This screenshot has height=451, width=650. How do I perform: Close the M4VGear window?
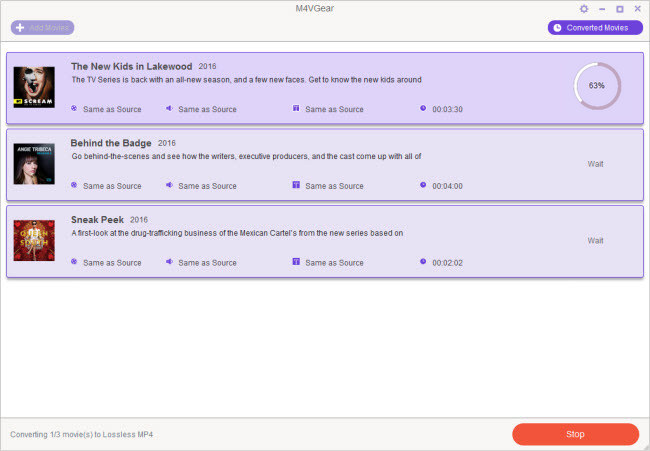638,9
